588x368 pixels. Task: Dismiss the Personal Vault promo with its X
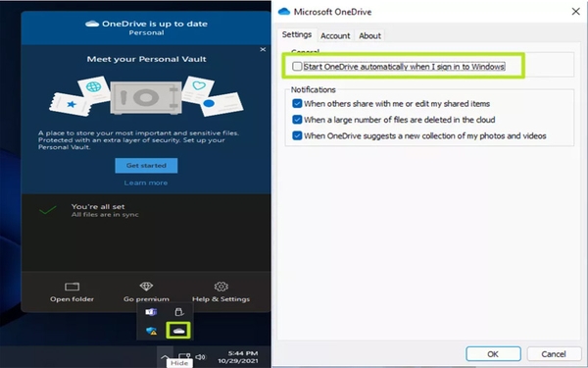263,49
